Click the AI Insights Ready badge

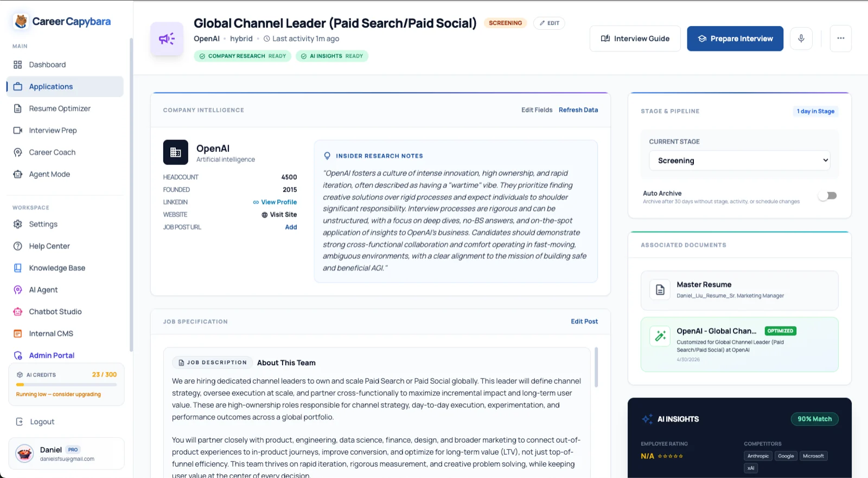pyautogui.click(x=332, y=56)
